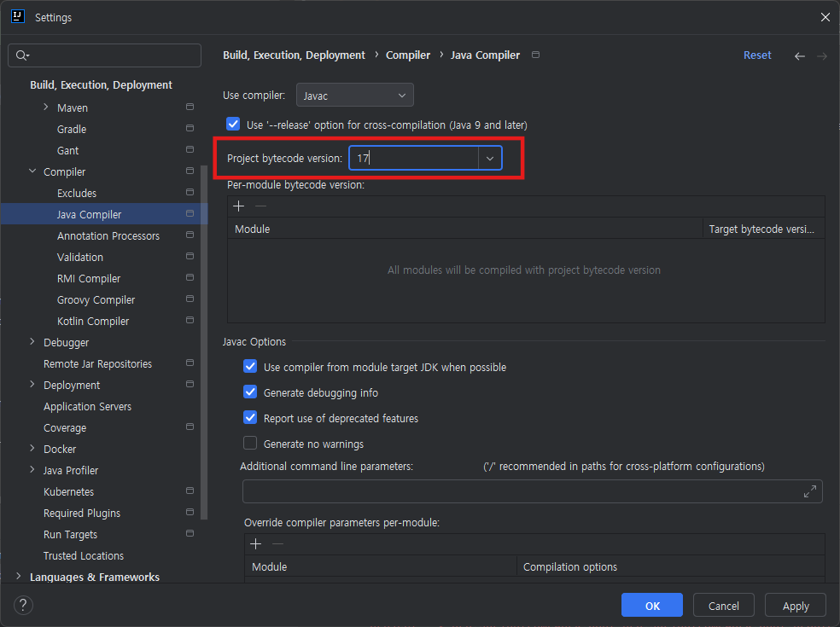Expand the Deployment tree node

(32, 385)
